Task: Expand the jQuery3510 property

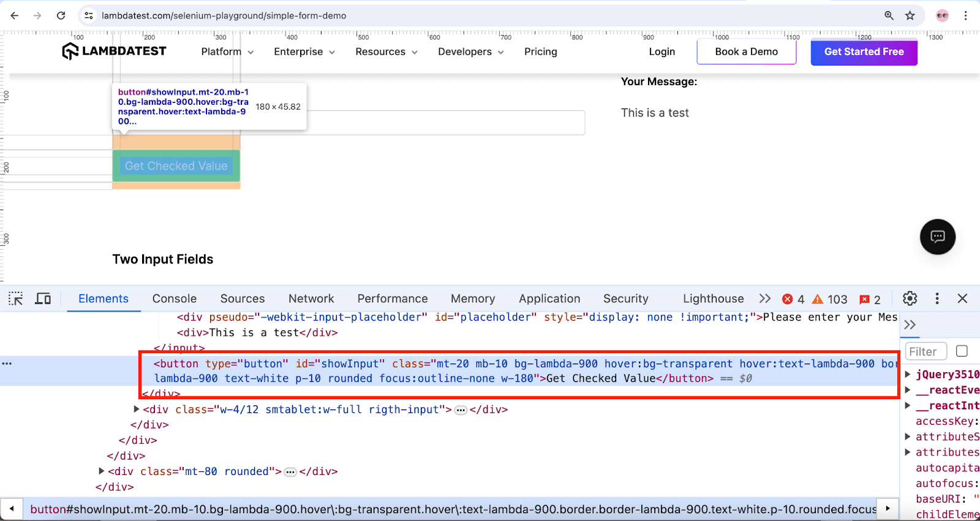Action: click(908, 374)
